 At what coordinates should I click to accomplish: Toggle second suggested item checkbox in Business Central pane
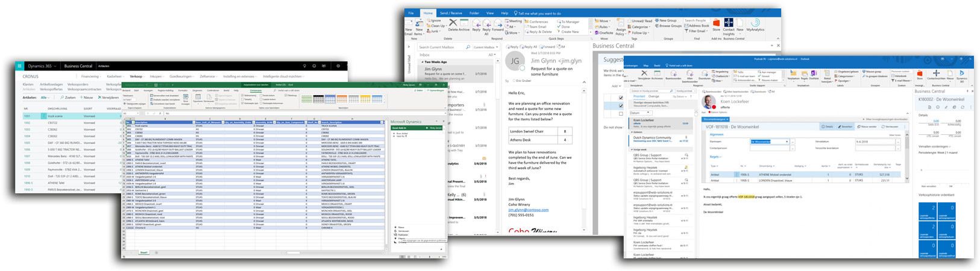click(x=621, y=105)
